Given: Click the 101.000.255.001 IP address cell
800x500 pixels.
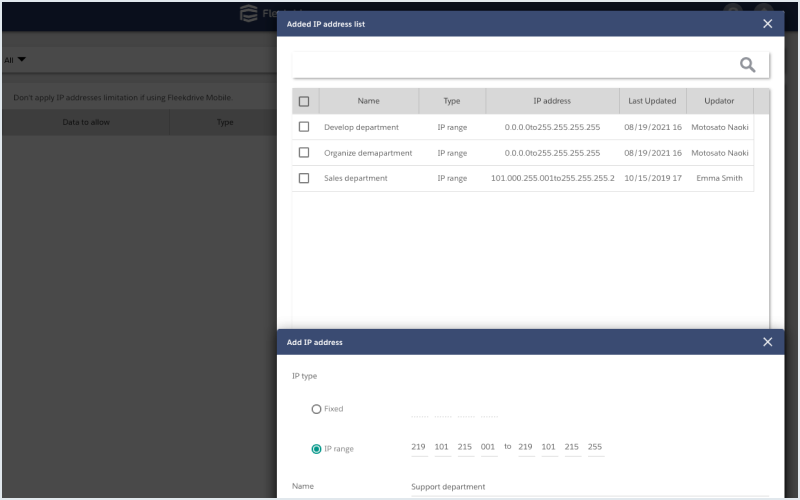Looking at the screenshot, I should 553,178.
